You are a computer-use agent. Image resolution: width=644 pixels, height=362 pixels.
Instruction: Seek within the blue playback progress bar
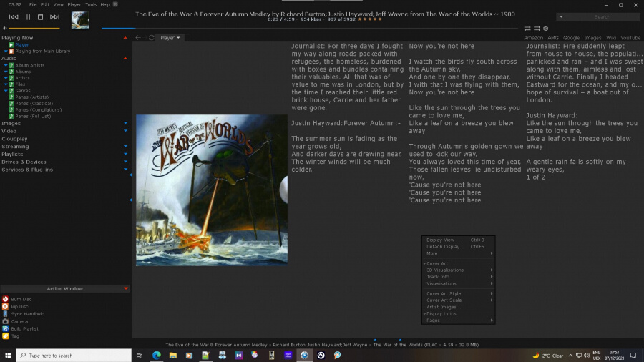pyautogui.click(x=309, y=28)
